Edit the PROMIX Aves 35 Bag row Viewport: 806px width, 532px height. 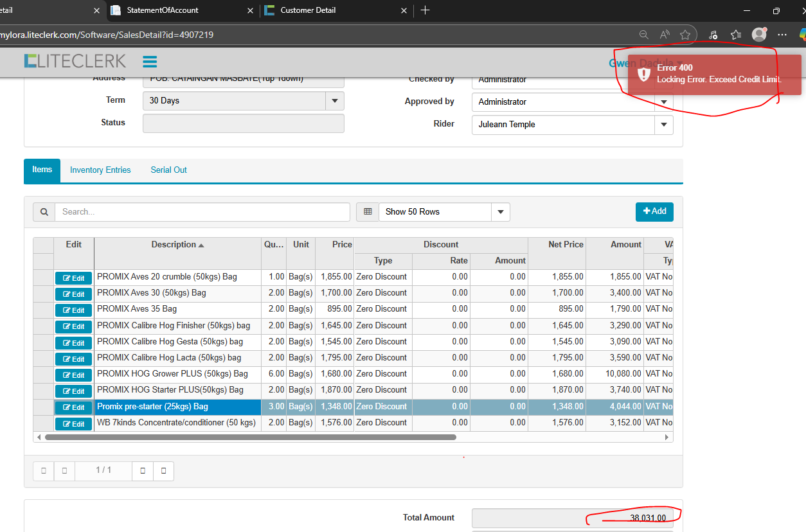(73, 310)
